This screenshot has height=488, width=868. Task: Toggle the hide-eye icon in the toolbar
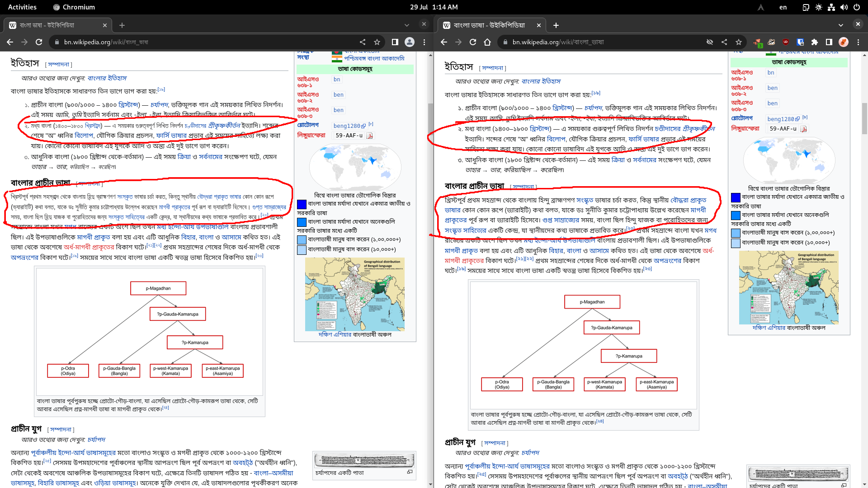coord(709,42)
